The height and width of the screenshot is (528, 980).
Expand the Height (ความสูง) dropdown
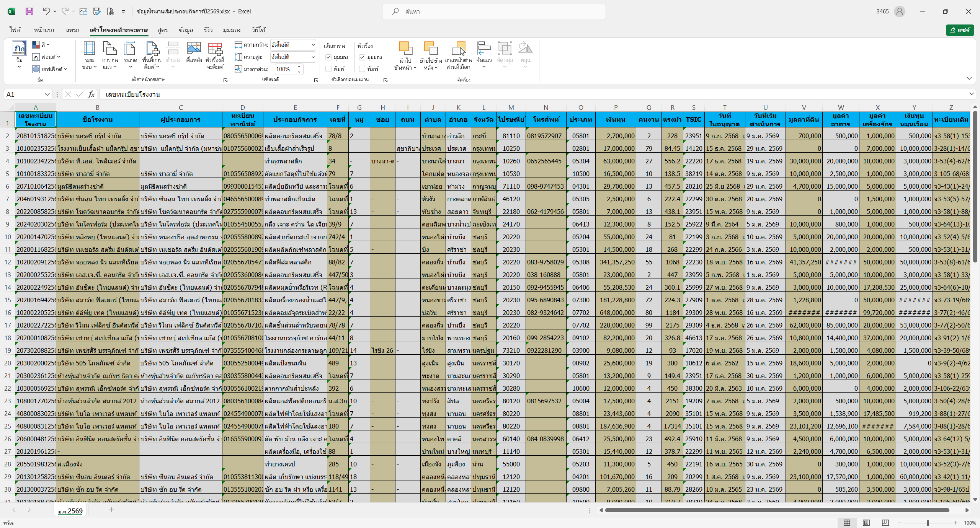(313, 57)
